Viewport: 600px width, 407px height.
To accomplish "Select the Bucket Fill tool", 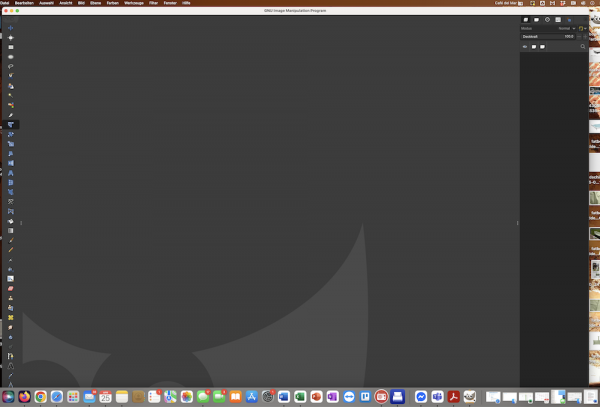I will (11, 221).
